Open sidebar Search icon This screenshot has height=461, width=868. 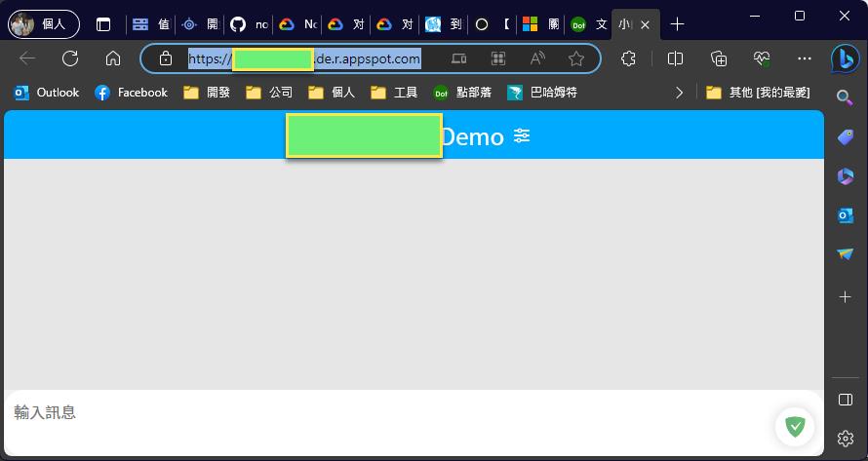[x=845, y=98]
